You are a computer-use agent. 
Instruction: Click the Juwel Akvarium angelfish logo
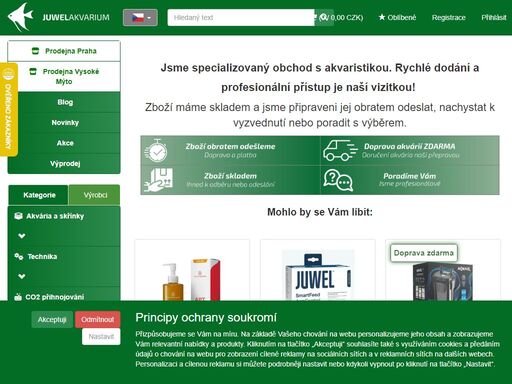tap(21, 17)
